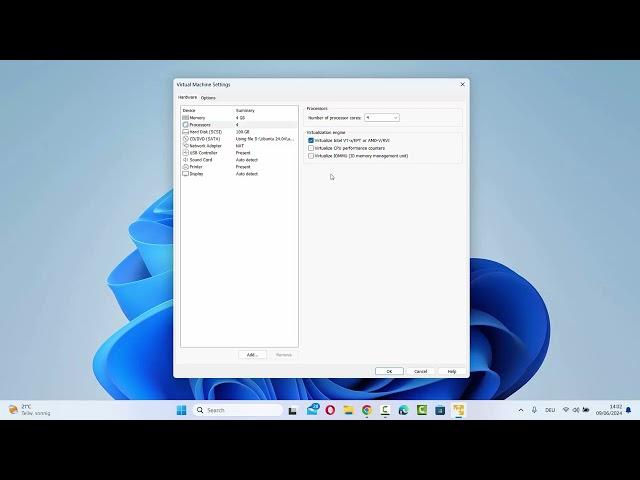Open Number of processor cores dropdown

382,118
